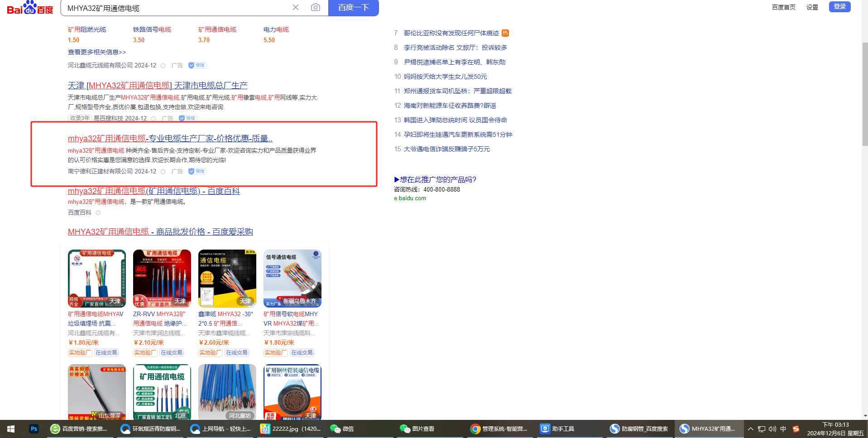Viewport: 868px width, 438px height.
Task: Show hidden system tray icons
Action: coord(751,429)
